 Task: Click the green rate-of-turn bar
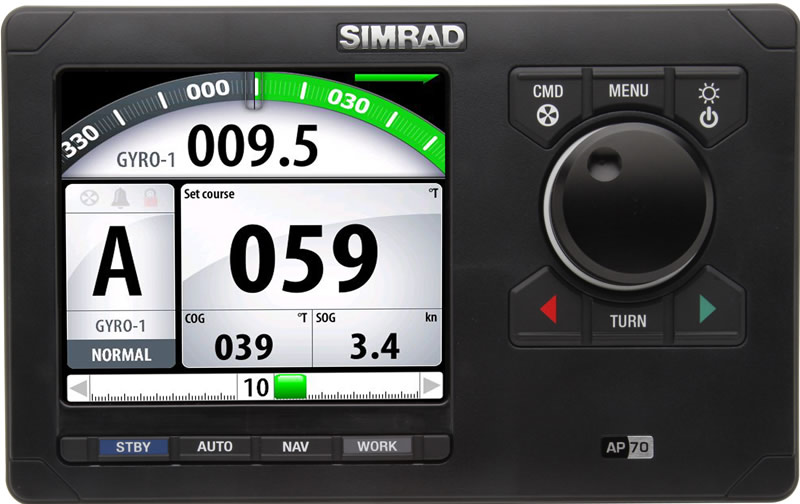tap(396, 78)
